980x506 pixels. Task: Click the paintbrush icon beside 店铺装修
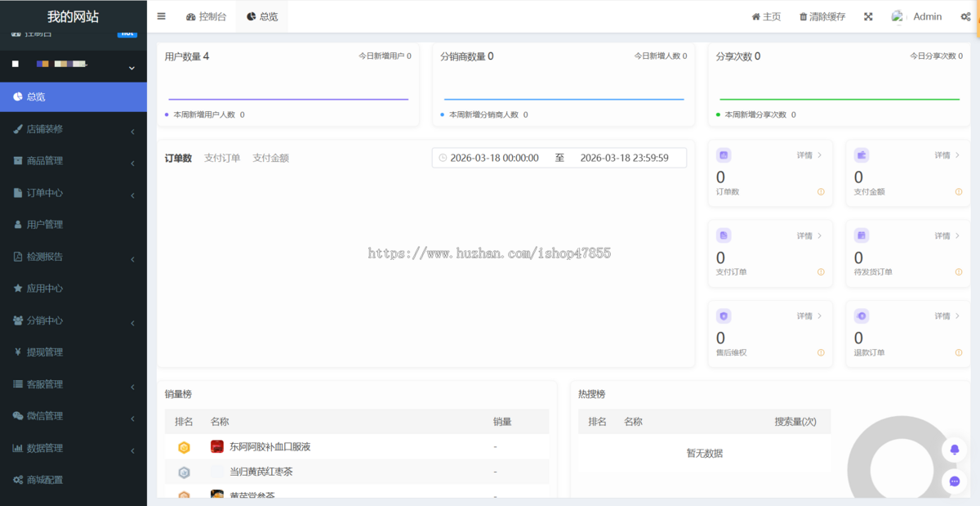click(18, 129)
